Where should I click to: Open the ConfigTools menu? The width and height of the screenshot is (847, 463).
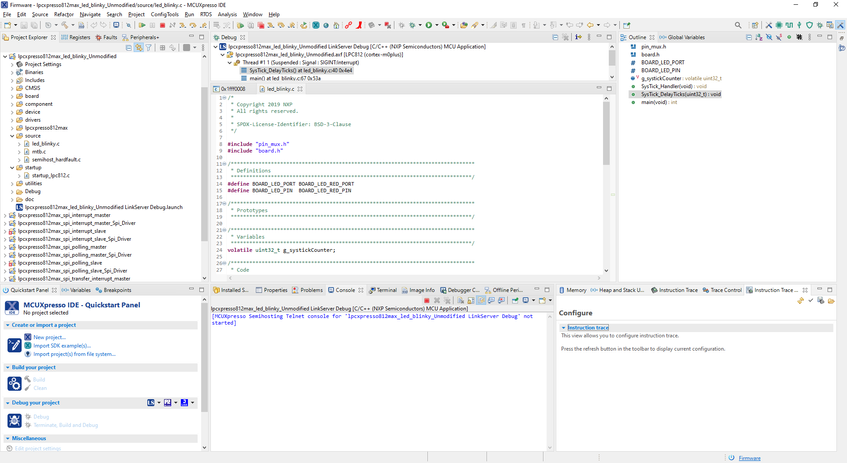coord(164,14)
